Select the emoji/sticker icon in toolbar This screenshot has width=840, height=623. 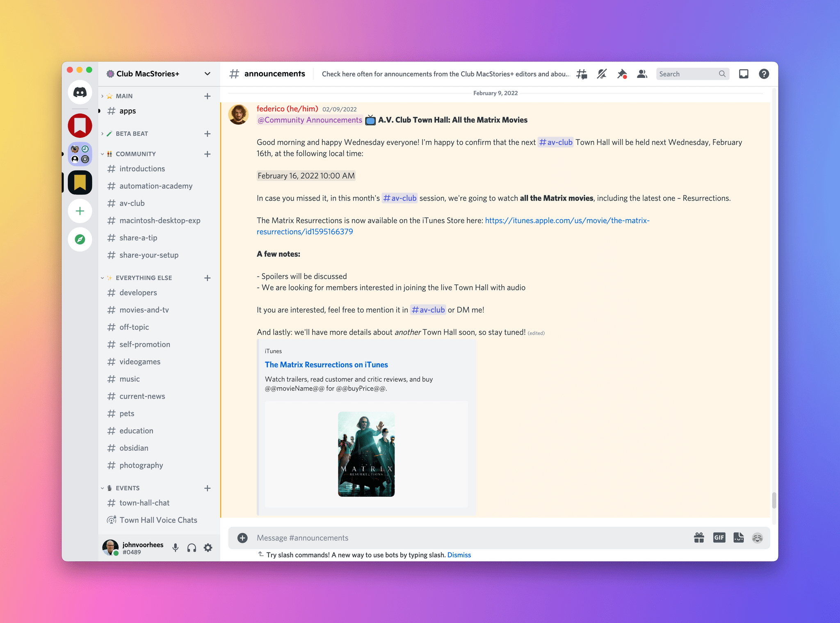(x=758, y=537)
